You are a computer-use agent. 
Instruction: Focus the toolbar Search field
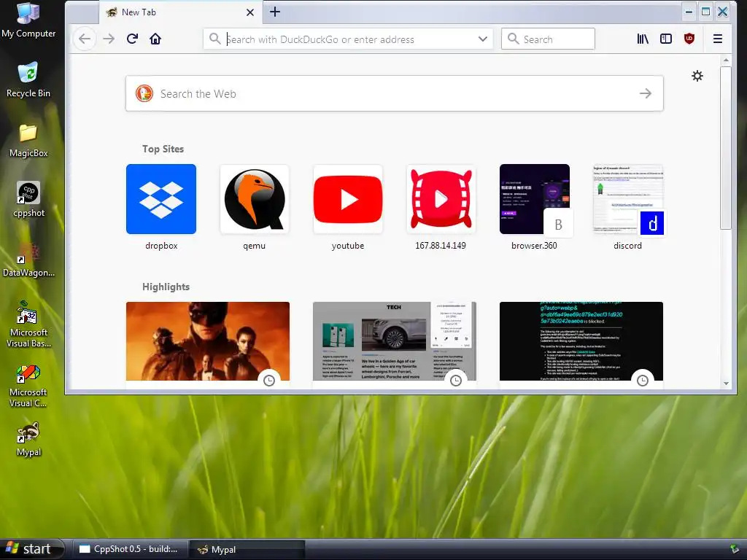(548, 39)
